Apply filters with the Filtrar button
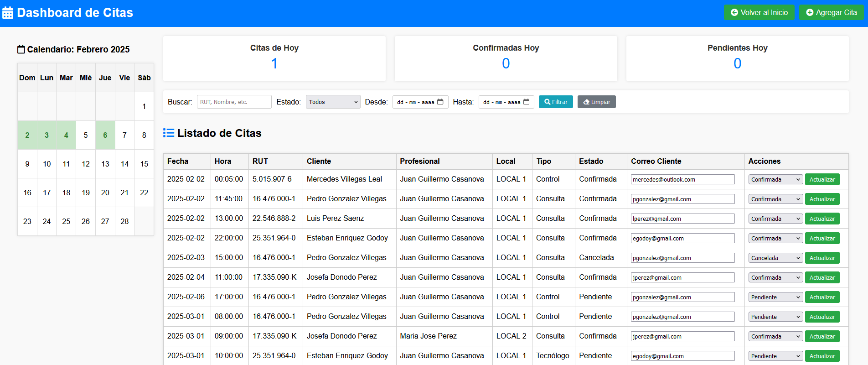 coord(556,102)
